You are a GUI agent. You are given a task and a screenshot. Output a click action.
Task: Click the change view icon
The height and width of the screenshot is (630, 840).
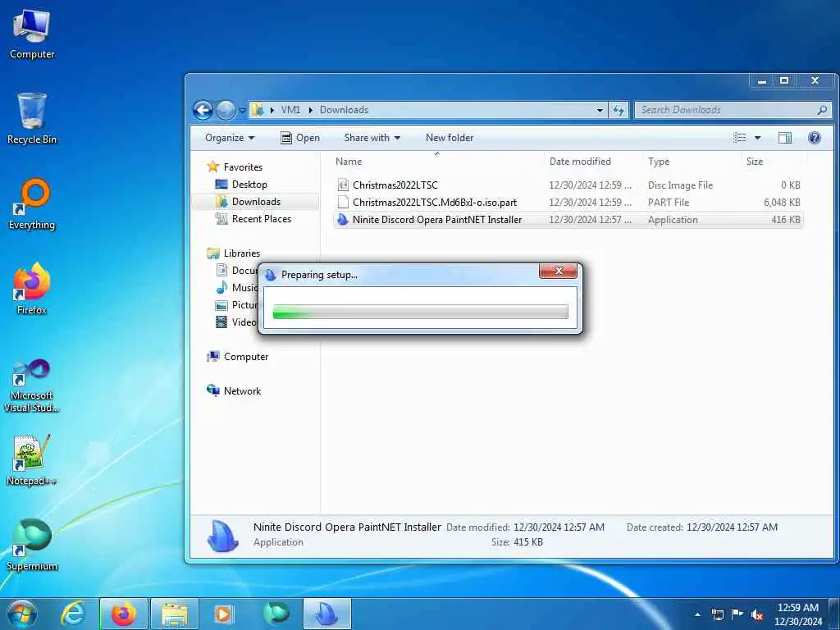(740, 138)
